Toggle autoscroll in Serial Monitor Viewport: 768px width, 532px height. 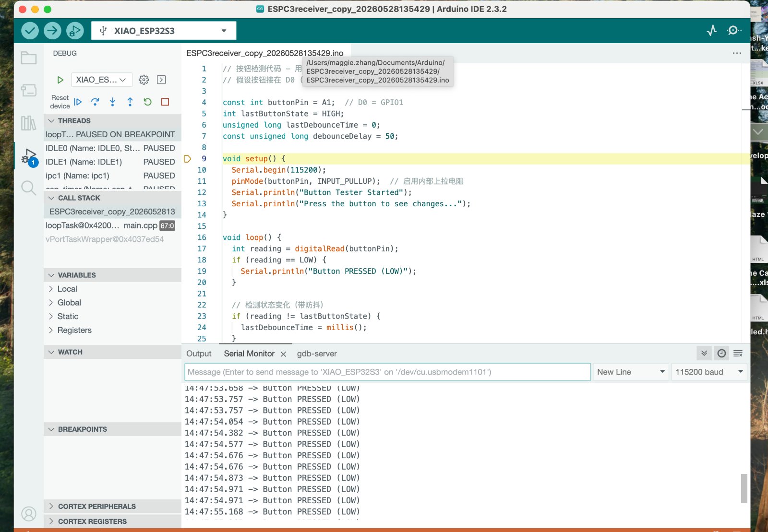click(x=704, y=354)
